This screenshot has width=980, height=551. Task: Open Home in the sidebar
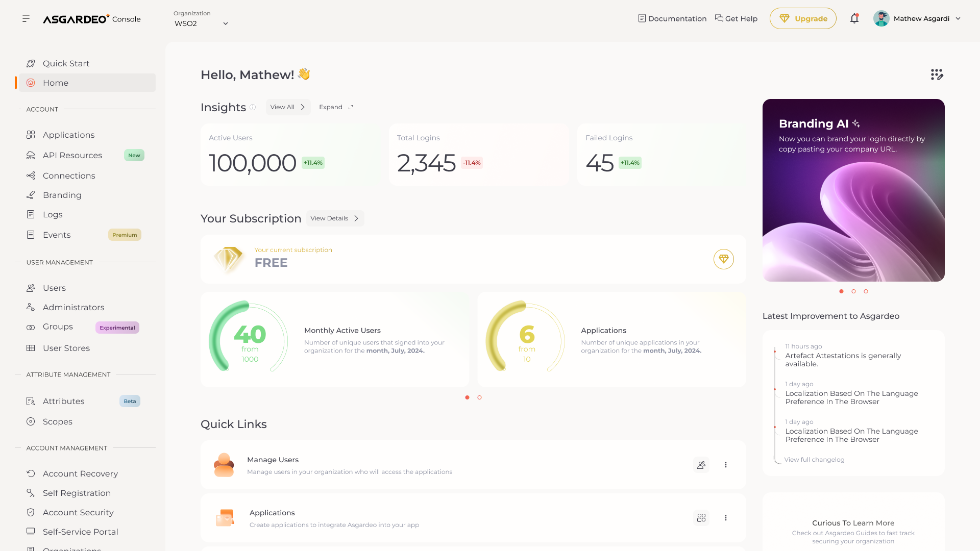pos(87,83)
